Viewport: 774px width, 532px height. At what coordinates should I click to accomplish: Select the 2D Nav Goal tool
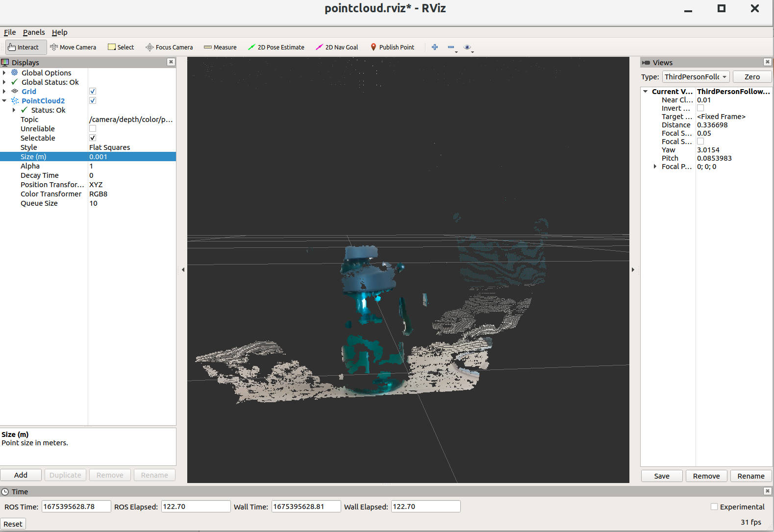click(337, 48)
